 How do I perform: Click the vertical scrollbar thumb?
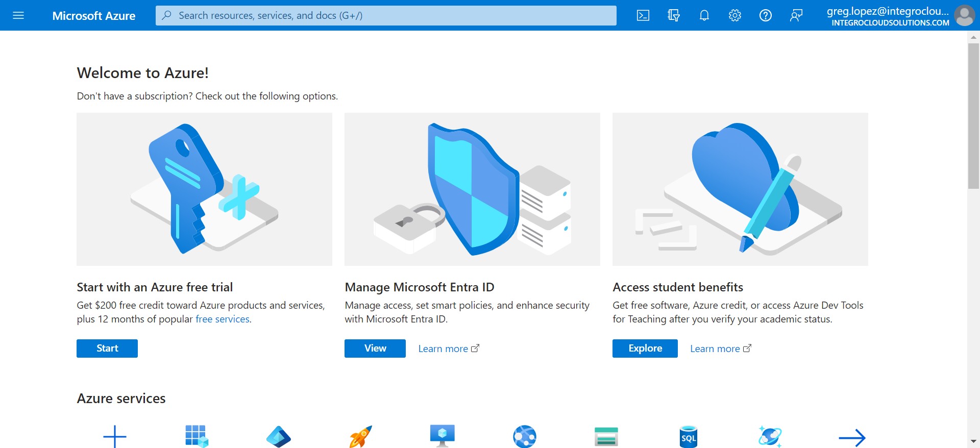coord(973,116)
